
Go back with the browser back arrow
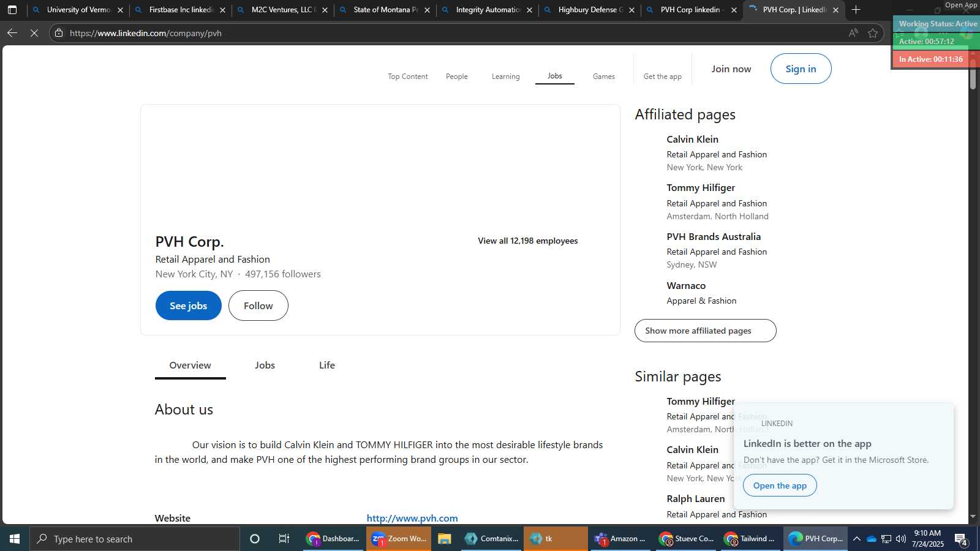[x=12, y=33]
